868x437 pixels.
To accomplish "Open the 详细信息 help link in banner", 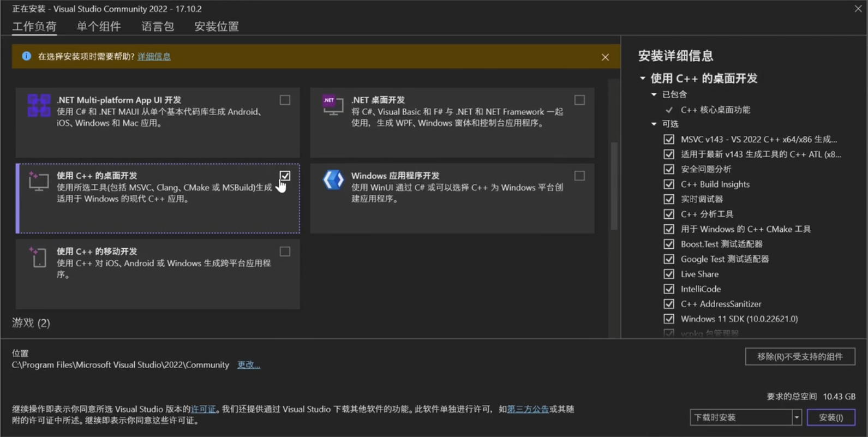I will 154,56.
